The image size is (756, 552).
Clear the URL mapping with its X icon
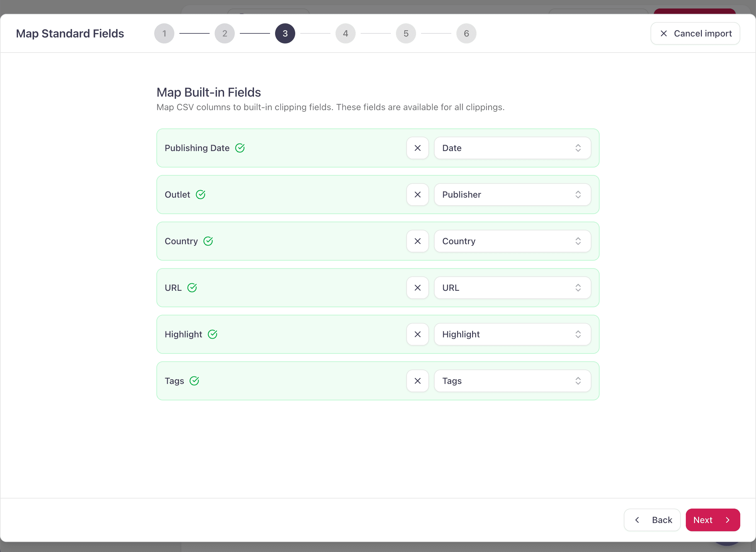pos(417,287)
